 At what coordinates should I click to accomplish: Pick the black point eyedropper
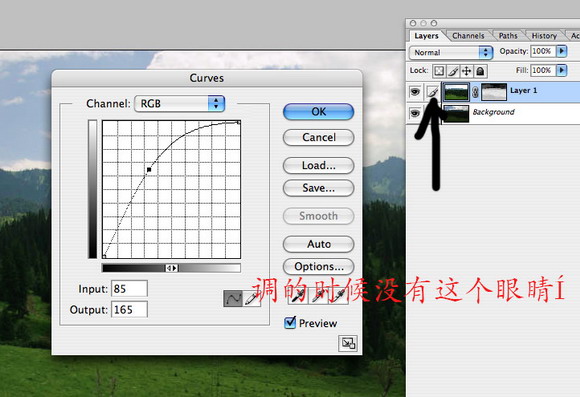point(298,296)
